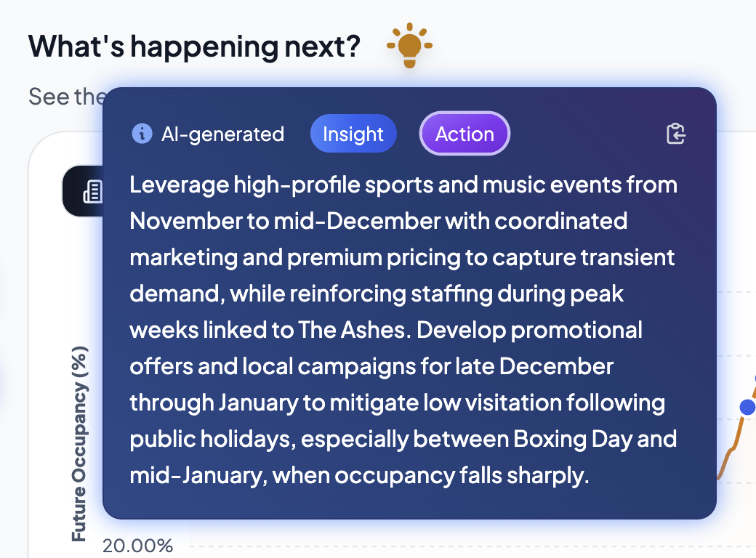The height and width of the screenshot is (558, 756).
Task: Click the info icon next to AI-generated
Action: click(142, 134)
